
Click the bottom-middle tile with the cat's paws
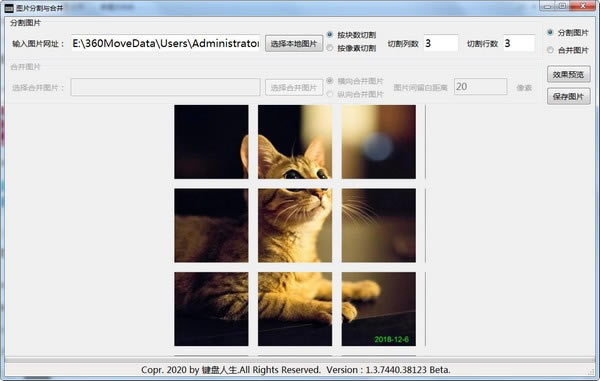click(295, 309)
